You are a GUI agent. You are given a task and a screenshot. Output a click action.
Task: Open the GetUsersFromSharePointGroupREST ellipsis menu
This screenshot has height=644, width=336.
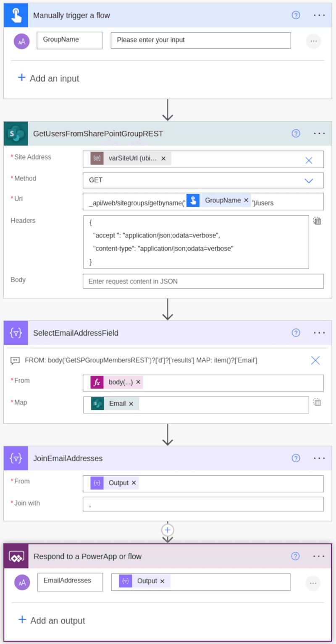(319, 133)
